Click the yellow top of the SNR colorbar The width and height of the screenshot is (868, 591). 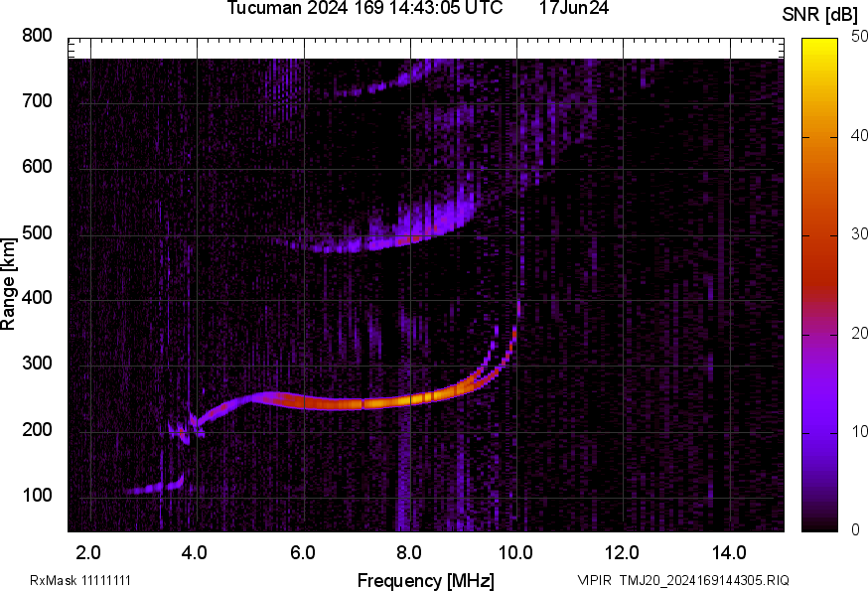click(820, 45)
